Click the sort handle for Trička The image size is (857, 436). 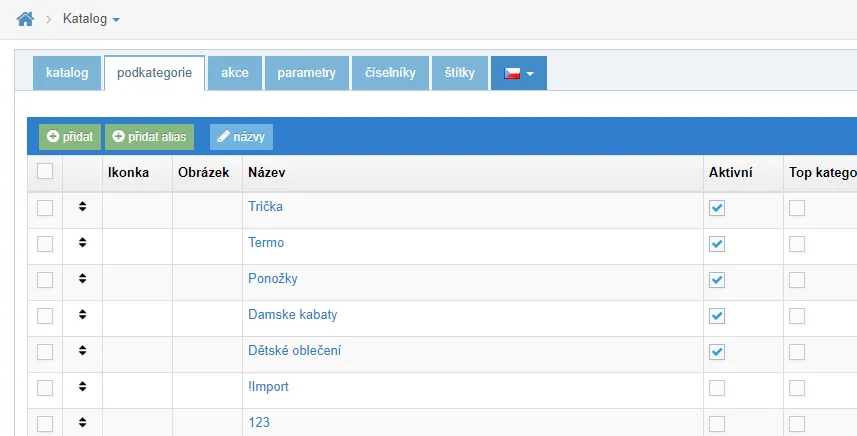pos(83,206)
